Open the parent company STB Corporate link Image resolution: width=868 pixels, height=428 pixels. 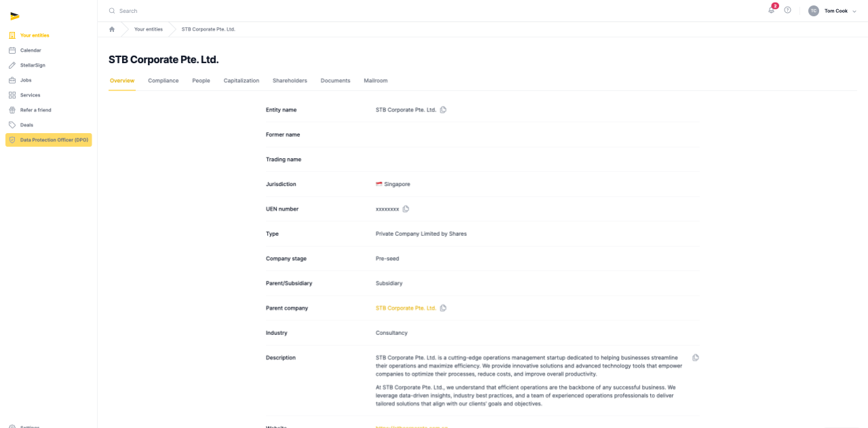(x=406, y=308)
